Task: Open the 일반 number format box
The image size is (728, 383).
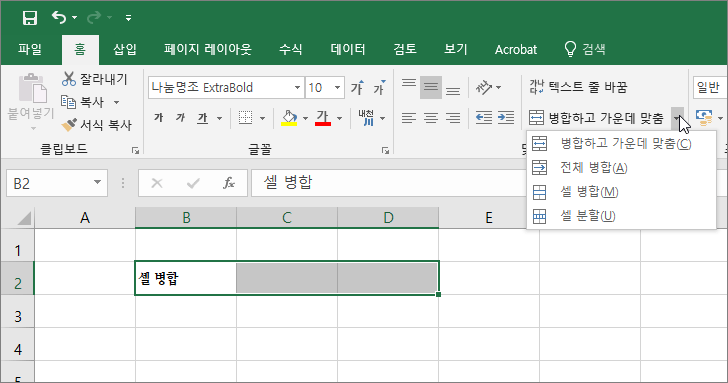Action: 710,87
